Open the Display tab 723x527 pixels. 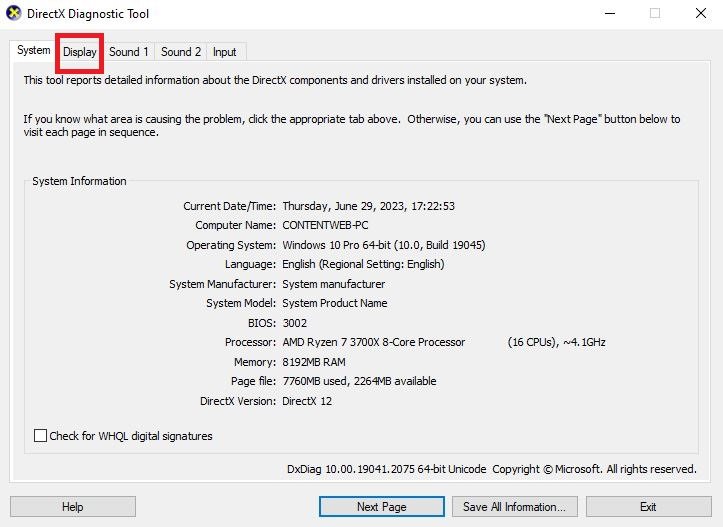click(x=79, y=52)
